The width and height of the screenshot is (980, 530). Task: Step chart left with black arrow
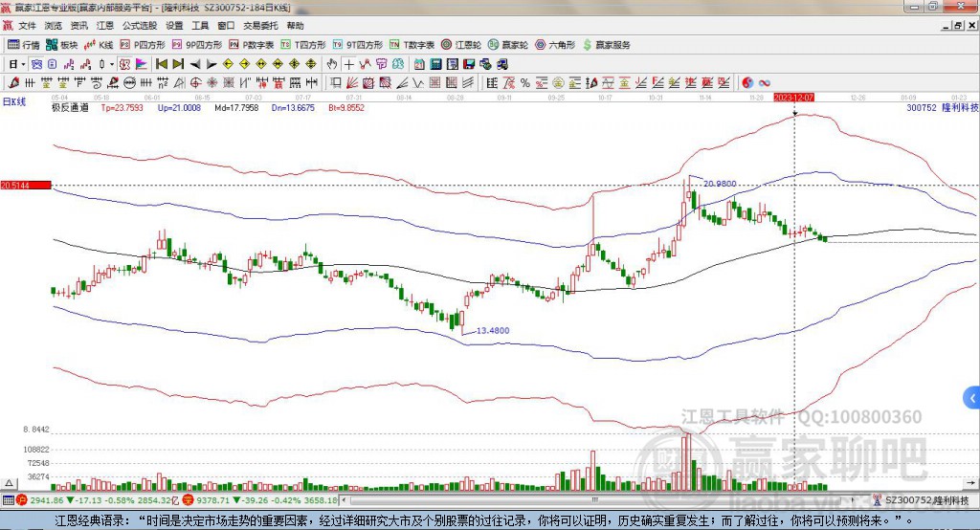pos(195,64)
